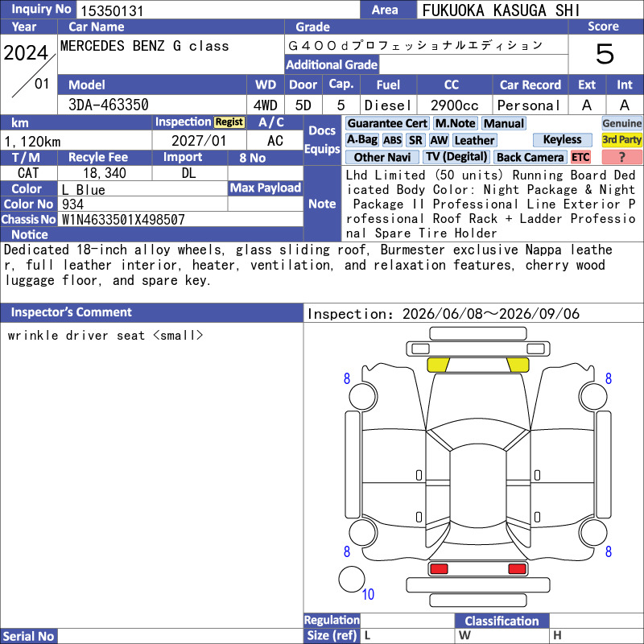
Task: Click the Inquiry No 15350131 field
Action: click(x=217, y=10)
